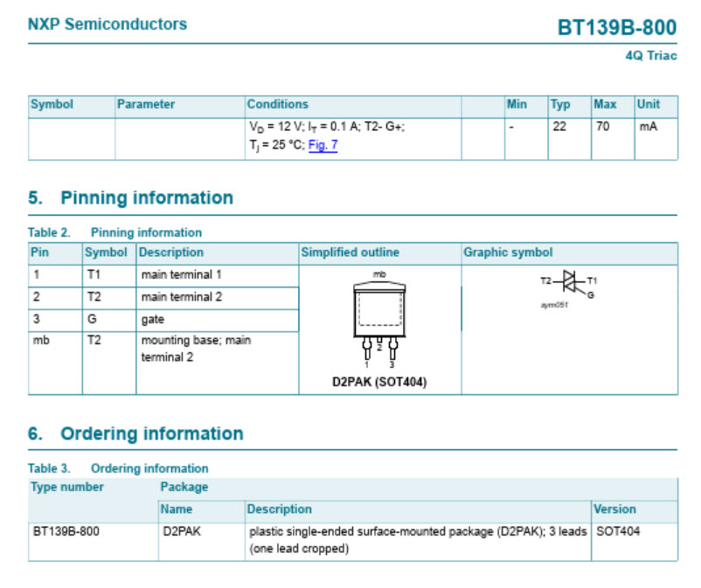Select the "main terminal 1" description cell

point(182,274)
